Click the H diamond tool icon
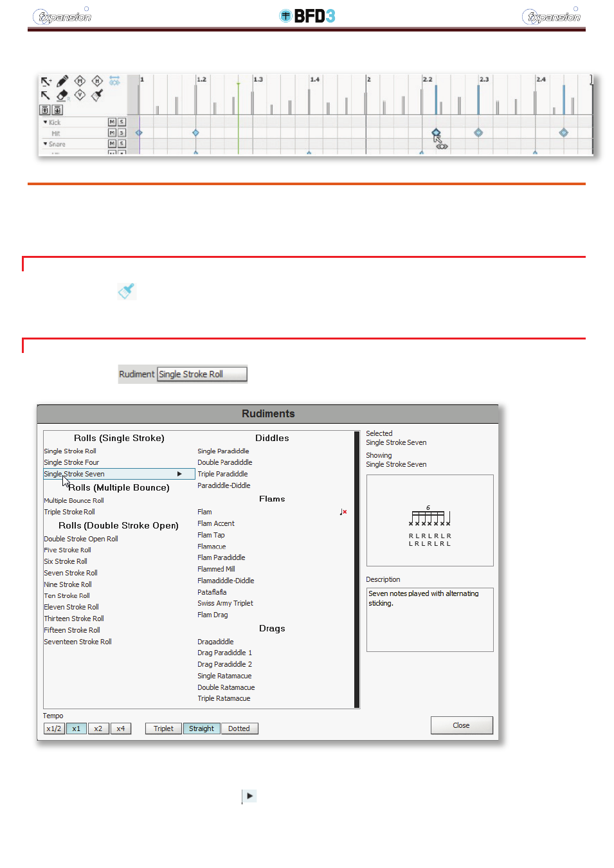The image size is (614, 868). pyautogui.click(x=97, y=81)
